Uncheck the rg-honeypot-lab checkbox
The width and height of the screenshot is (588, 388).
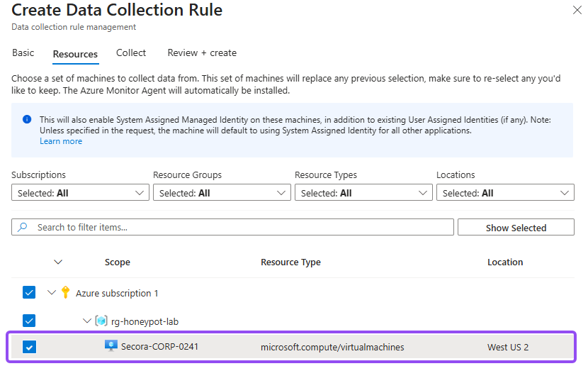pos(29,321)
